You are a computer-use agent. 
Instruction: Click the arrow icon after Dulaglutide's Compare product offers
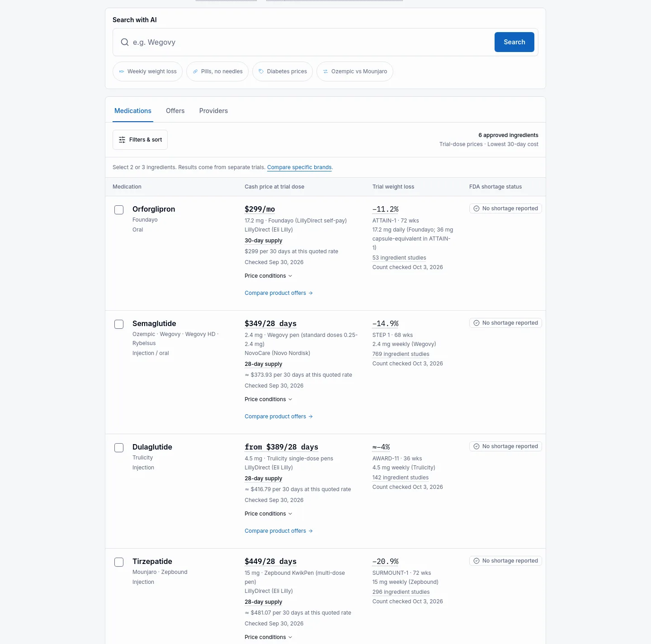click(311, 531)
